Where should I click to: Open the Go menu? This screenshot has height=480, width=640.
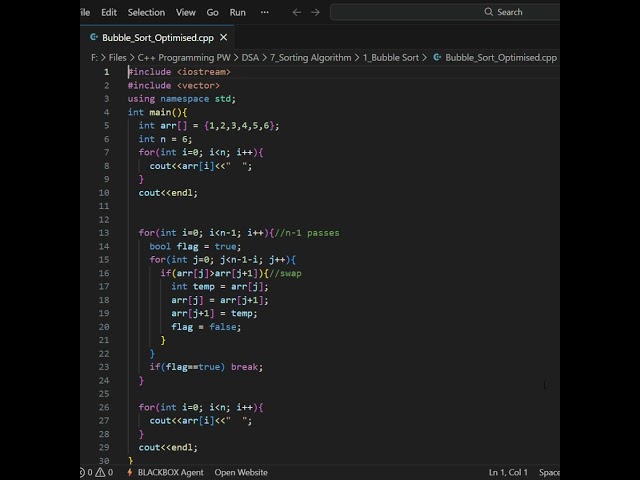(x=212, y=12)
